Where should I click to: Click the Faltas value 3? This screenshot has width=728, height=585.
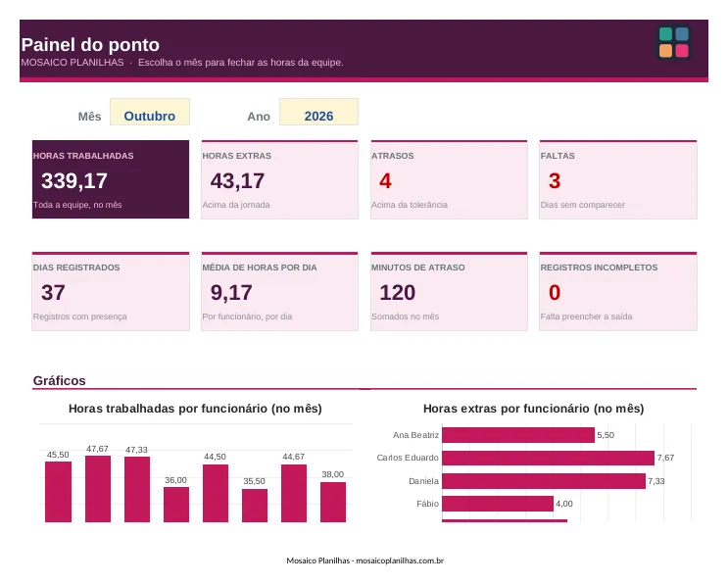(555, 180)
